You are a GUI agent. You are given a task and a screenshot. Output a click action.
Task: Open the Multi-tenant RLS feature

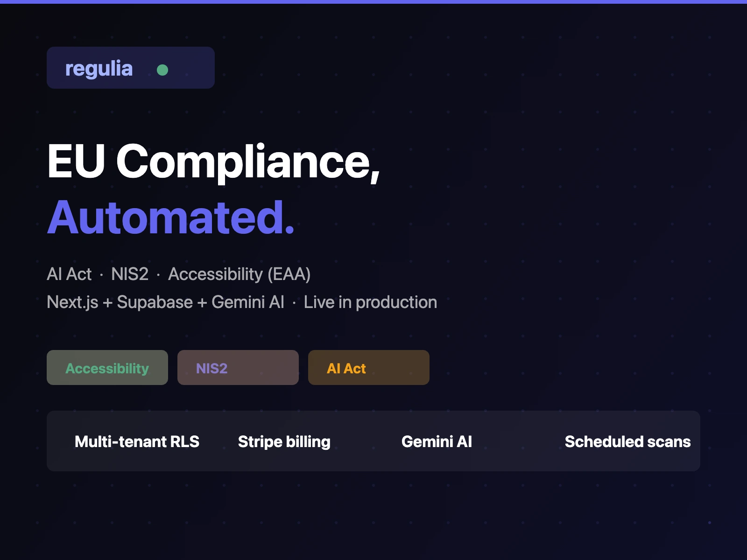(x=137, y=441)
